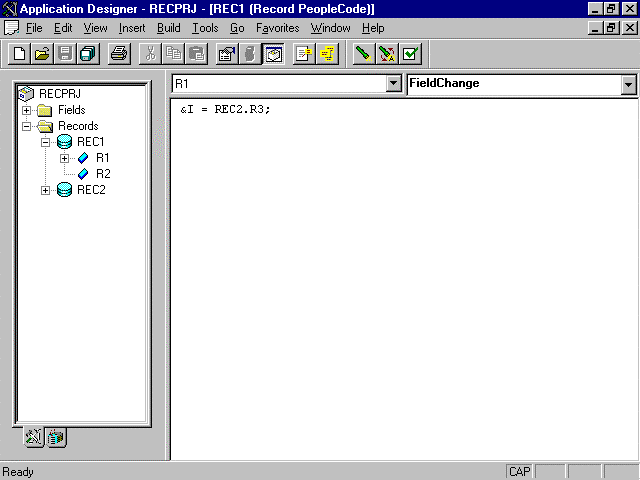Open the Go menu

[x=237, y=28]
